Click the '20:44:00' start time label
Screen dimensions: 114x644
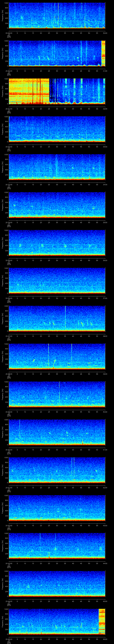point(9,601)
